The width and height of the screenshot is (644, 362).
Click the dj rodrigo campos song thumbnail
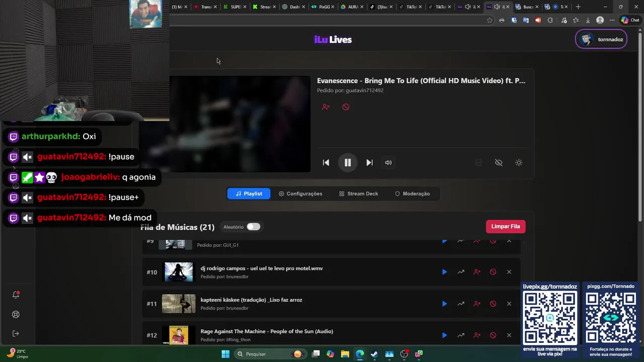179,272
